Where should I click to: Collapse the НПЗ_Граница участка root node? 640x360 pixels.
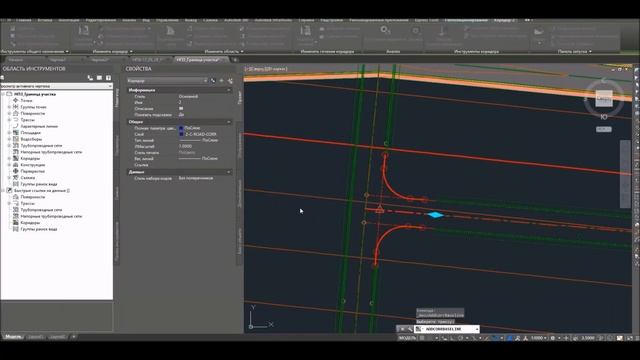tap(3, 94)
